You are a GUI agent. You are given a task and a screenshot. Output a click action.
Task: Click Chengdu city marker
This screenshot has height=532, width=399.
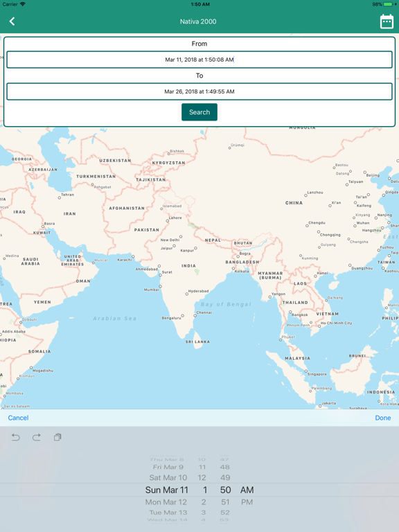click(x=307, y=226)
